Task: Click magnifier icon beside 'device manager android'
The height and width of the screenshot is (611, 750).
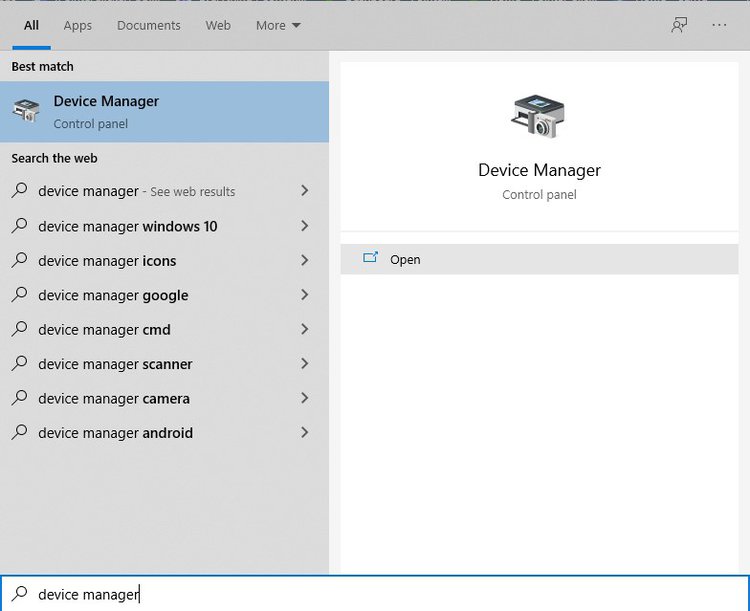Action: pos(19,432)
